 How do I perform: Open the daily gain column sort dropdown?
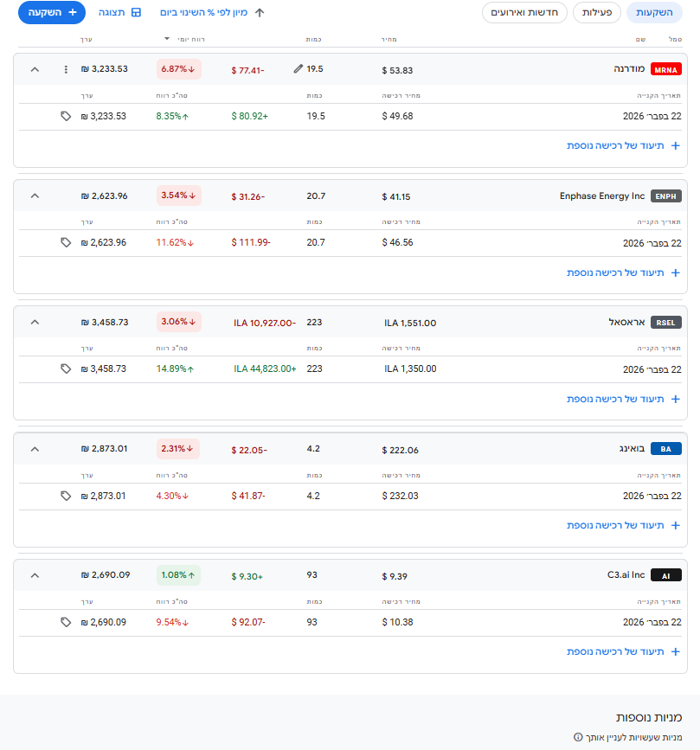pos(167,39)
